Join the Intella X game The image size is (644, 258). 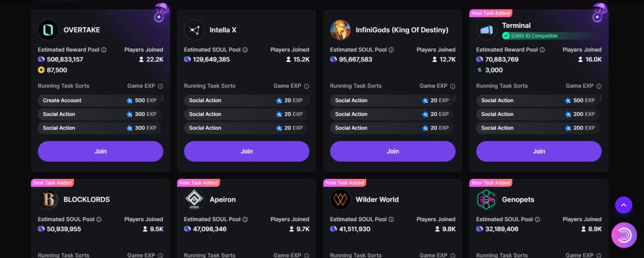tap(247, 151)
